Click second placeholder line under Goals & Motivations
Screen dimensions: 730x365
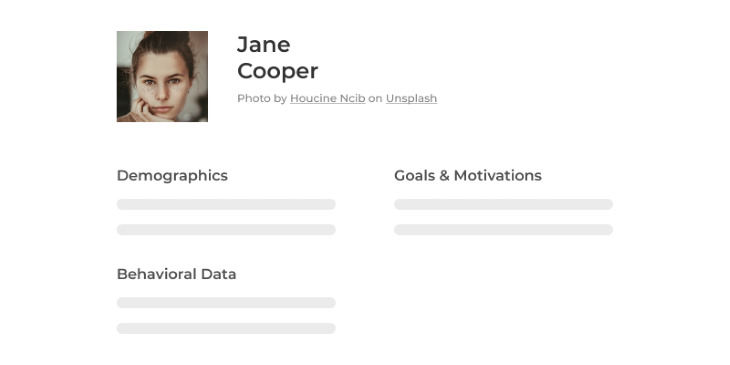point(503,230)
